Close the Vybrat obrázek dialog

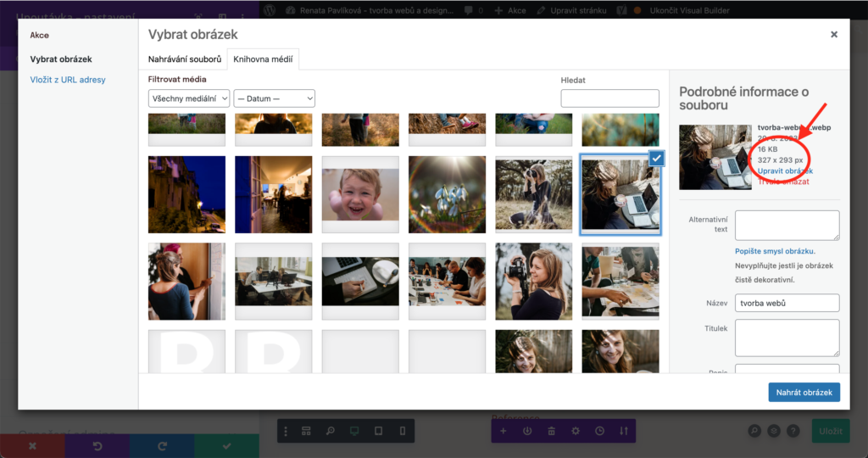[x=833, y=35]
